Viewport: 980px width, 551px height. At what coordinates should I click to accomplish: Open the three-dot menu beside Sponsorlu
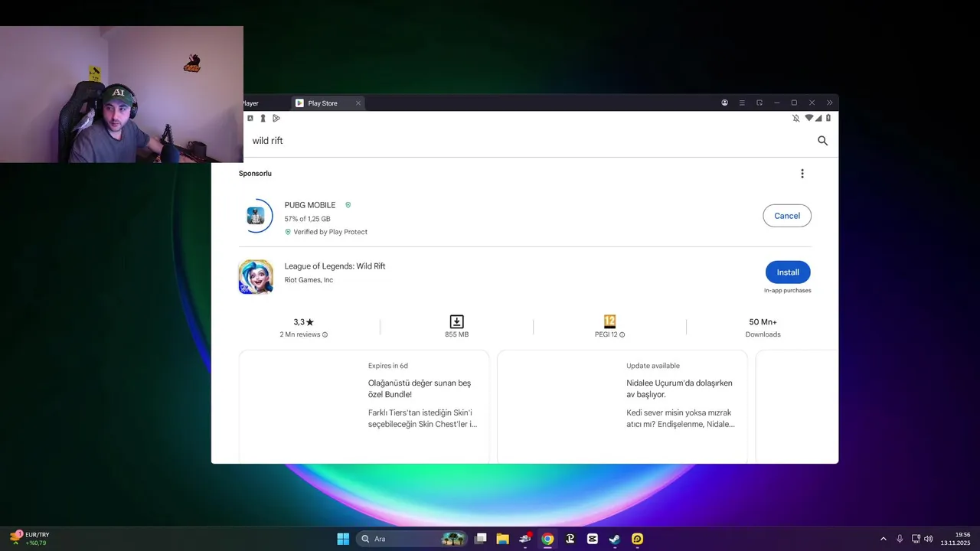tap(802, 174)
